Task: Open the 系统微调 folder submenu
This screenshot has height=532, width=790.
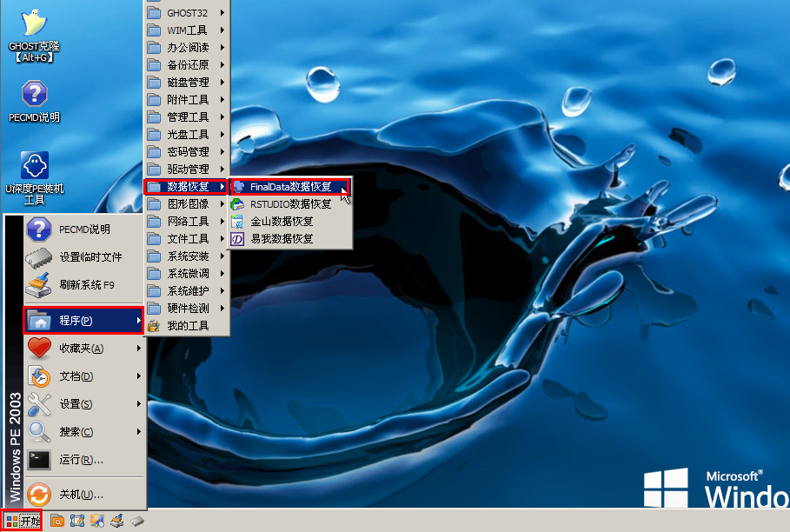Action: pyautogui.click(x=187, y=274)
